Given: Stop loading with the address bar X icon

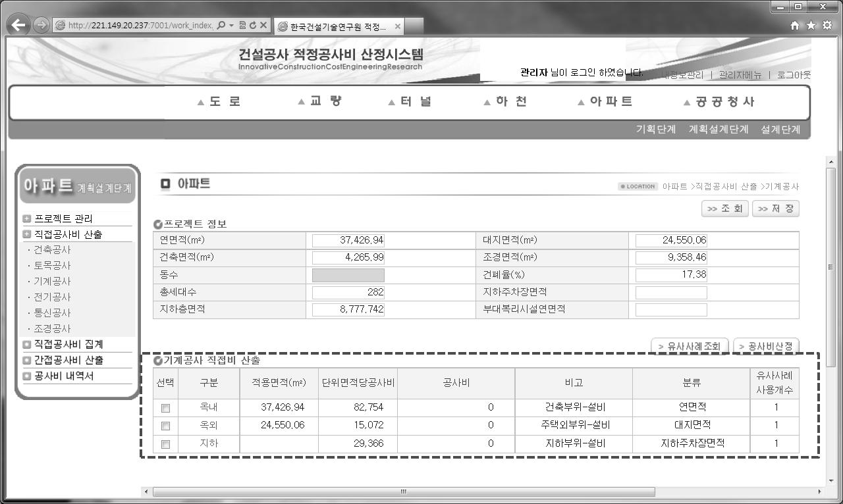Looking at the screenshot, I should point(263,25).
